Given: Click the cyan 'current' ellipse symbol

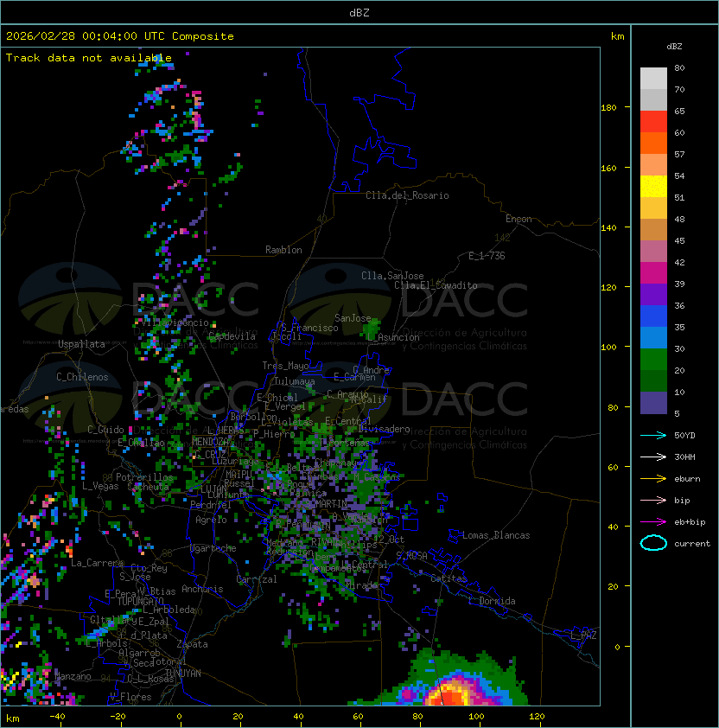Looking at the screenshot, I should point(653,543).
